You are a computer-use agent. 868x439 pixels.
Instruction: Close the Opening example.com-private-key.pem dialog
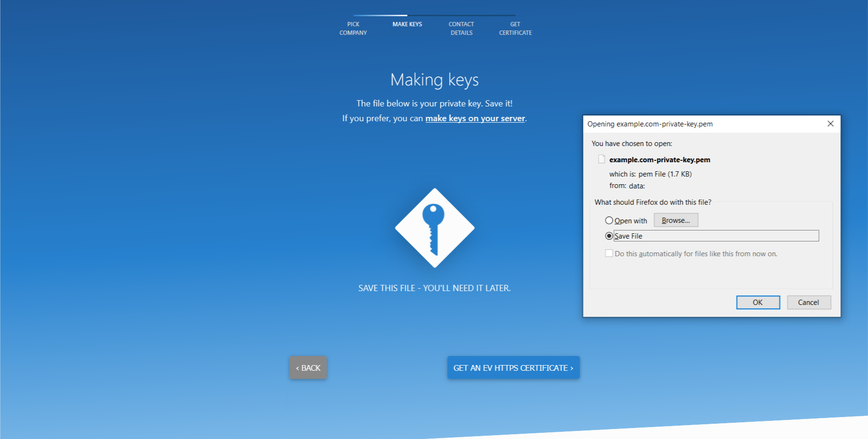click(x=830, y=124)
